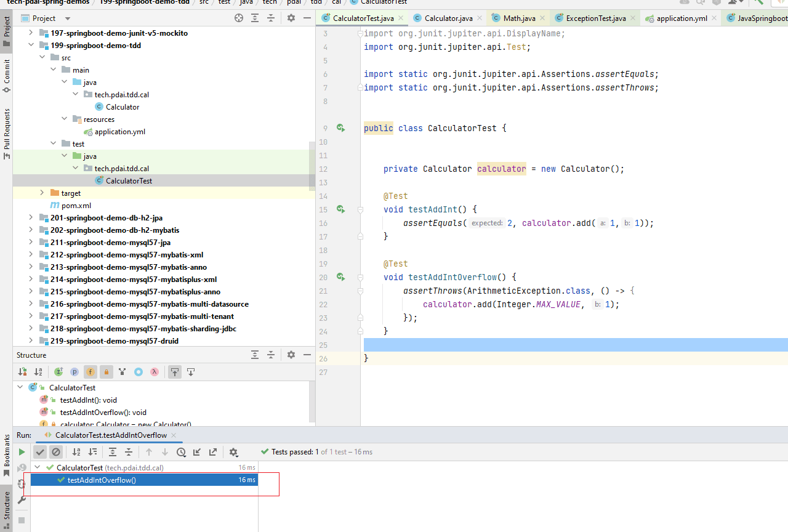Select opened file in Project panel
The height and width of the screenshot is (532, 788).
(x=239, y=18)
